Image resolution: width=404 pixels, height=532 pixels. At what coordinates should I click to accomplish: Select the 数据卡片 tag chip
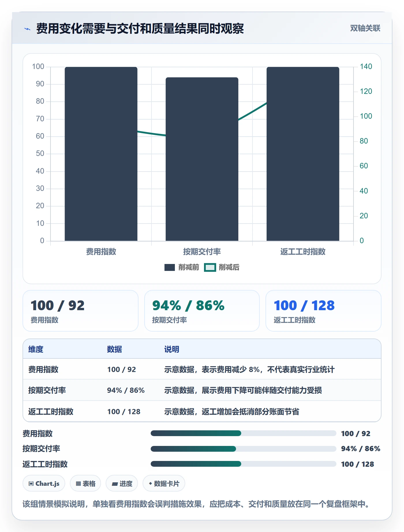pos(164,483)
